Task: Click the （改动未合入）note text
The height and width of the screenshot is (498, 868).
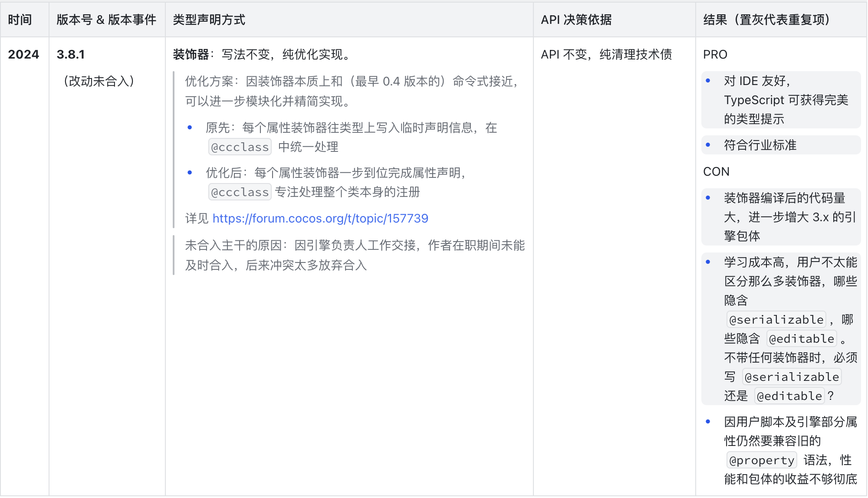Action: pos(99,81)
